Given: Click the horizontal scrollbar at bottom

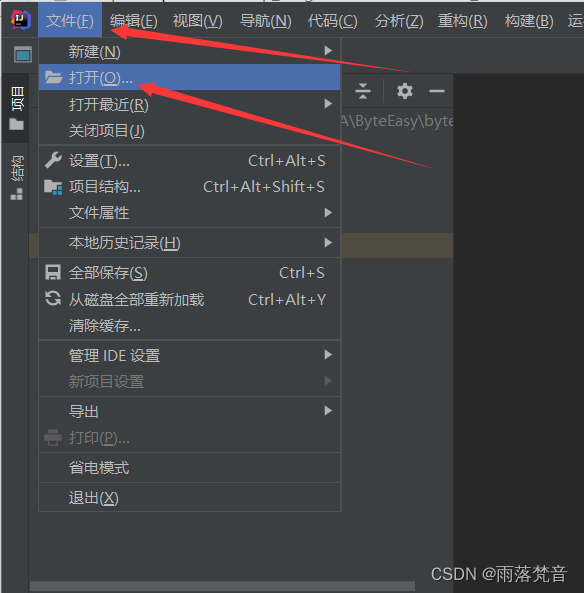Looking at the screenshot, I should [x=222, y=587].
